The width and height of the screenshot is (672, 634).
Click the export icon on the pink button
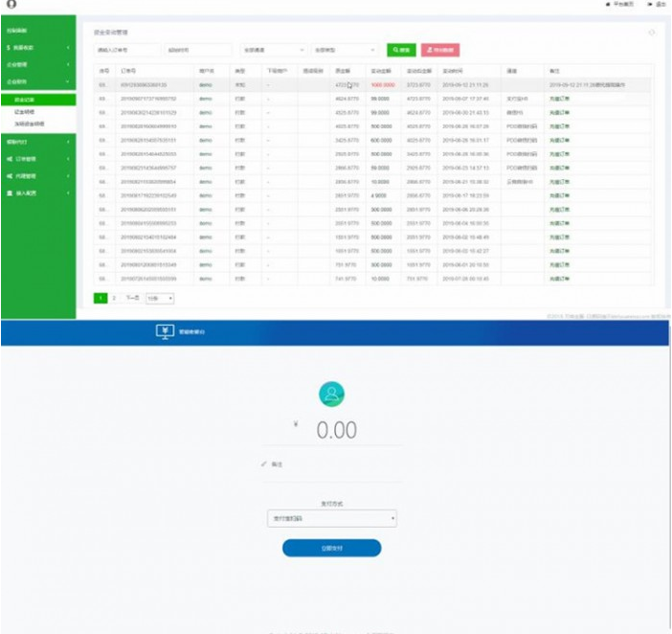pos(430,50)
